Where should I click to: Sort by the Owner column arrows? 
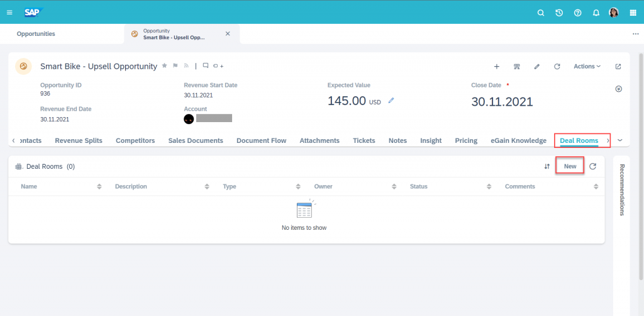(x=394, y=186)
